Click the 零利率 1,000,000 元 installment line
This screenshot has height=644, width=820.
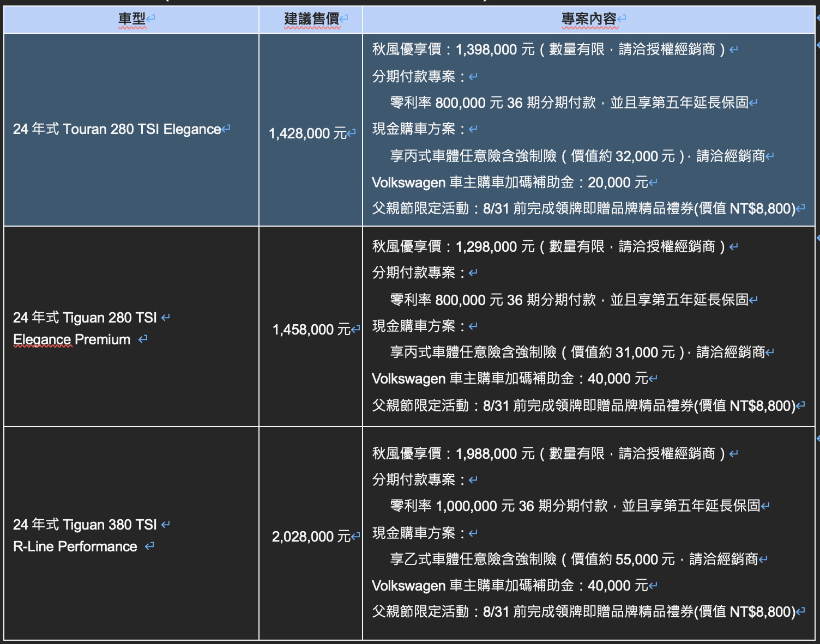(575, 506)
